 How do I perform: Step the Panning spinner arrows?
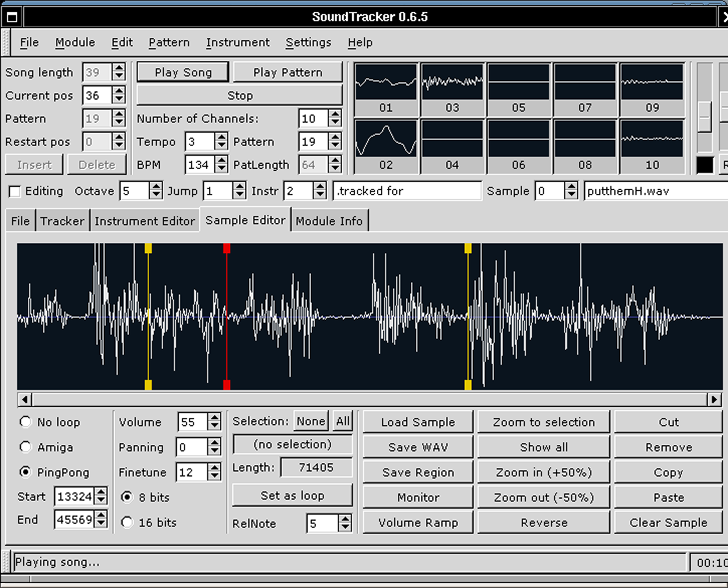(x=214, y=447)
